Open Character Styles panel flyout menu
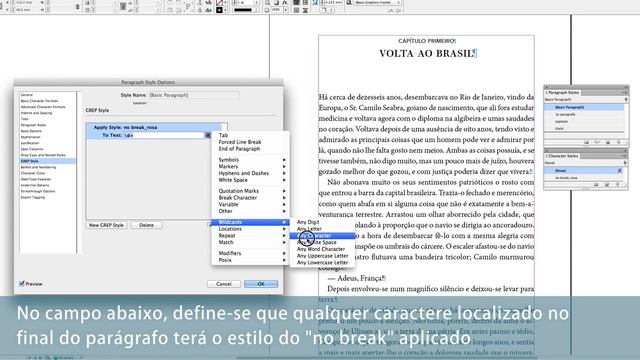This screenshot has width=640, height=360. pos(624,156)
